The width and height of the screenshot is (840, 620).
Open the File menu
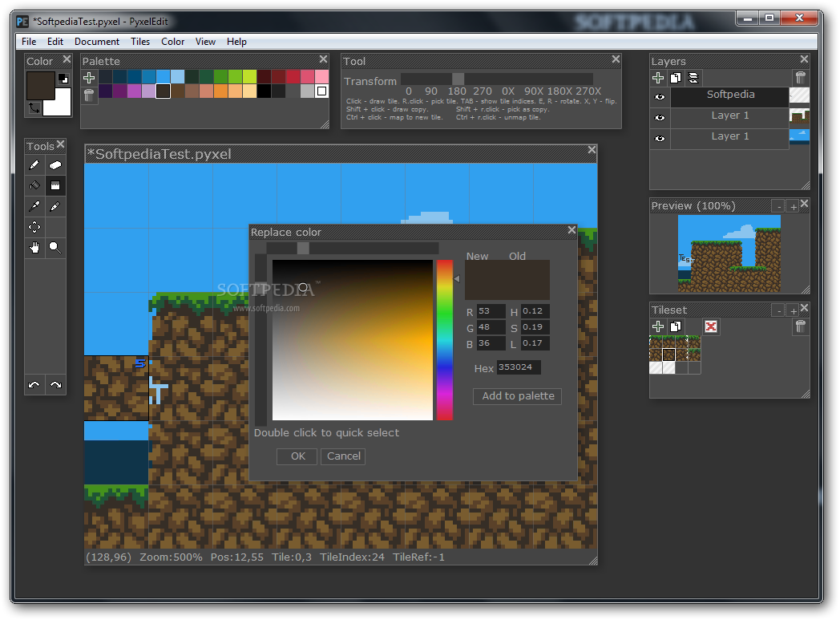(x=29, y=41)
